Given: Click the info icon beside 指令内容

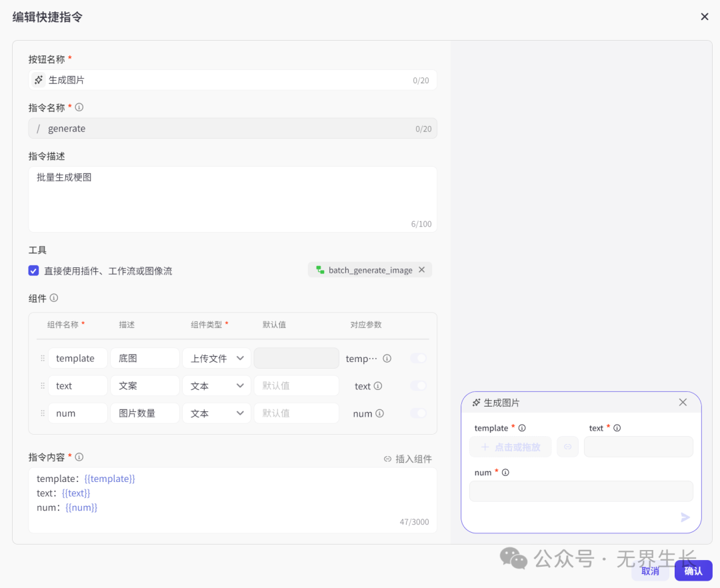Looking at the screenshot, I should pyautogui.click(x=79, y=457).
